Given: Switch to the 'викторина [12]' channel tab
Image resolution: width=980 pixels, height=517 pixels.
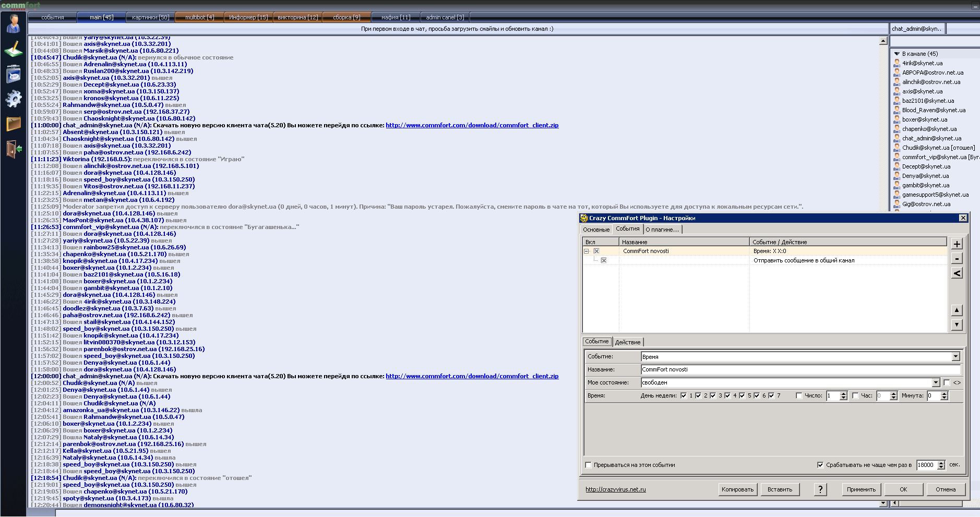Looking at the screenshot, I should click(297, 17).
